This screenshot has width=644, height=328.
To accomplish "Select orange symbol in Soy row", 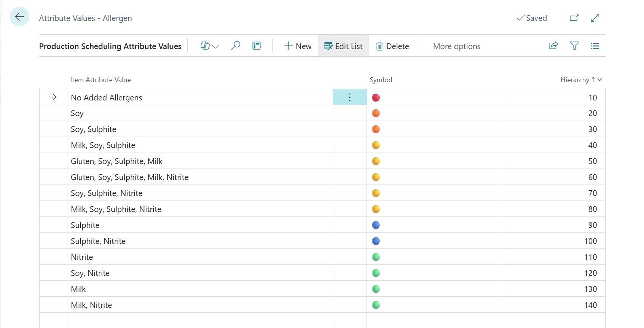I will point(376,113).
